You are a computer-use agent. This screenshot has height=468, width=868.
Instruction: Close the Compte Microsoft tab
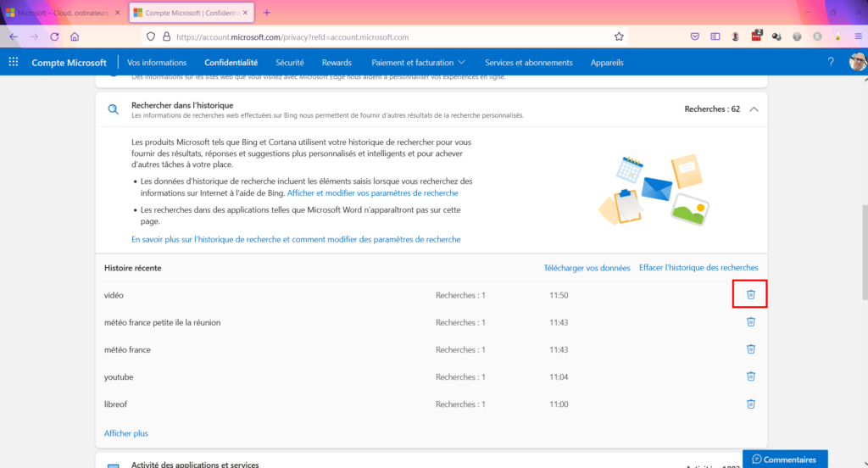(245, 12)
